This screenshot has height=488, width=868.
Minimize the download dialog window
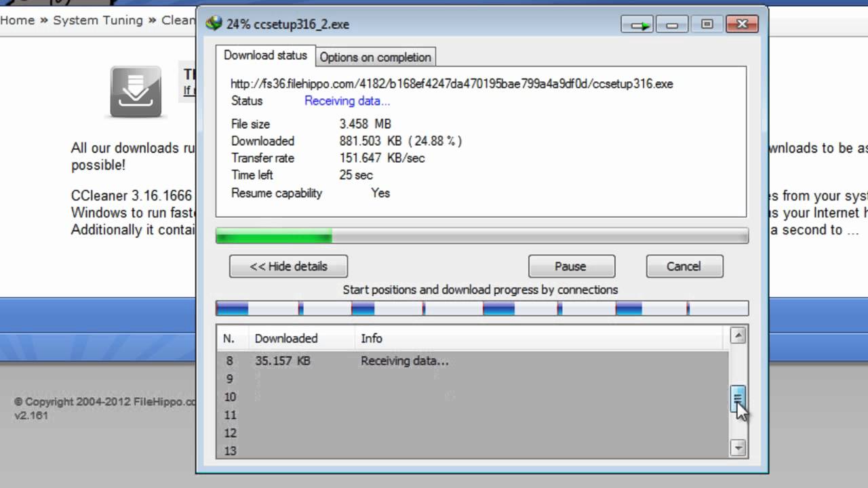(x=673, y=25)
